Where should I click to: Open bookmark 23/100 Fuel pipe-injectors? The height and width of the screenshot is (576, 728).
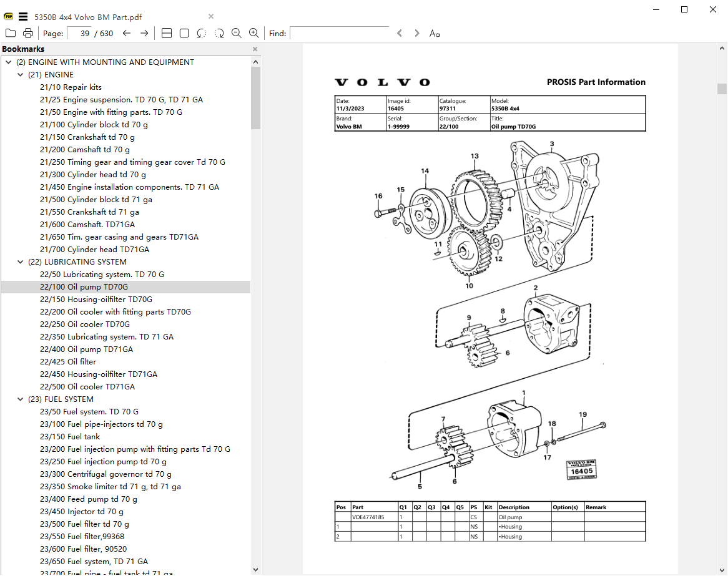tap(101, 425)
